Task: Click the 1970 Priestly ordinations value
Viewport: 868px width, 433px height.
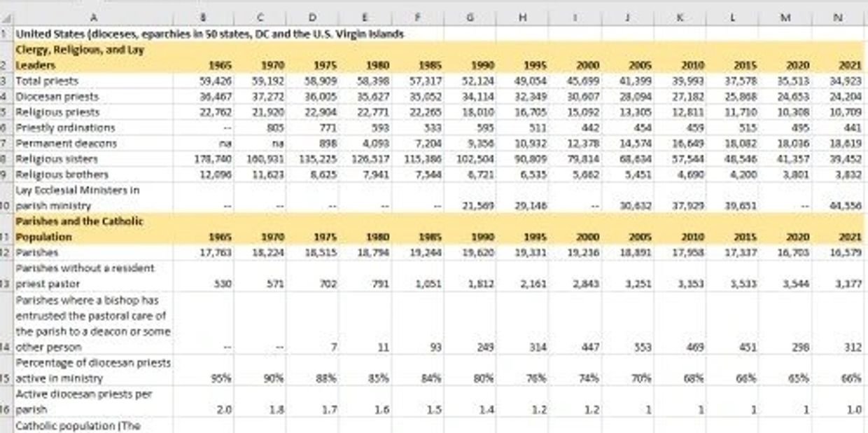Action: click(x=260, y=128)
